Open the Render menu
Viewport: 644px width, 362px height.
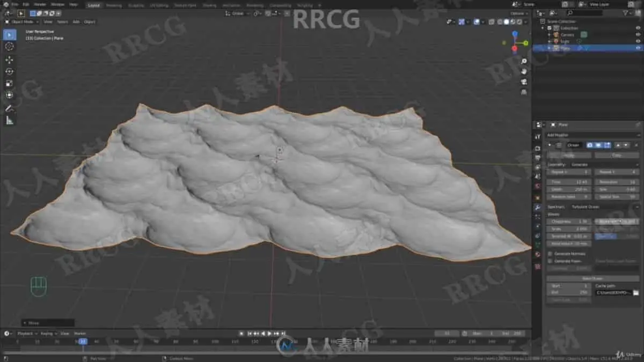click(40, 4)
